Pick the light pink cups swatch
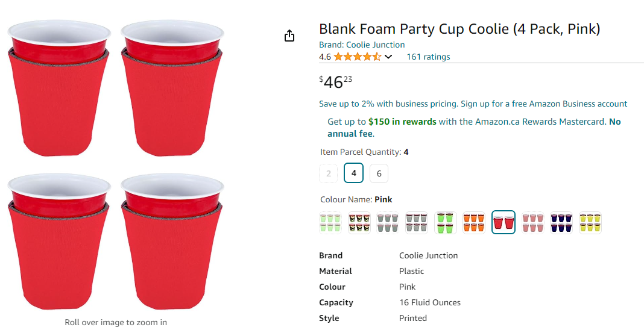This screenshot has width=644, height=327. coord(532,223)
